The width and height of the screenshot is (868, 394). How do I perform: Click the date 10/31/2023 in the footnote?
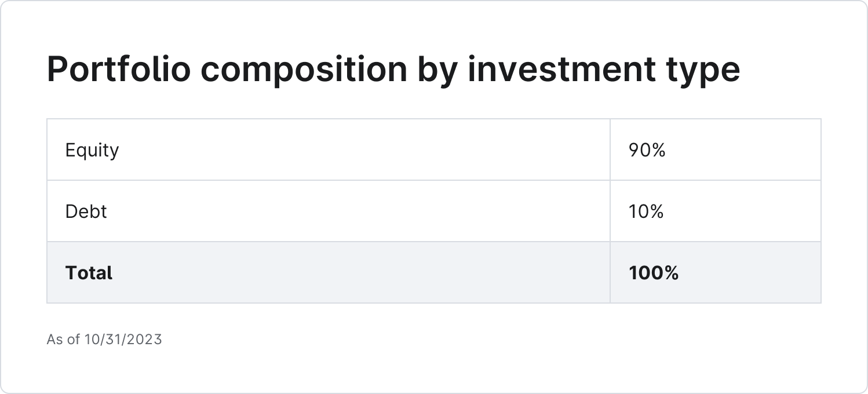click(123, 339)
